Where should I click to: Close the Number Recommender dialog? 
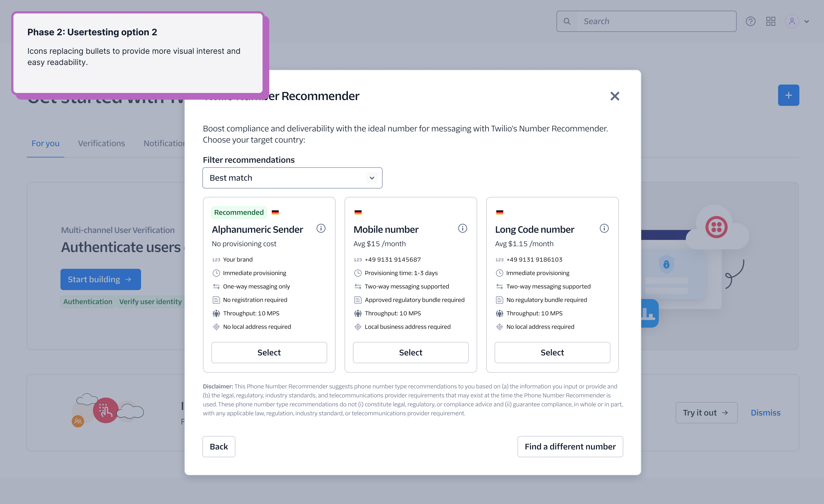coord(615,96)
